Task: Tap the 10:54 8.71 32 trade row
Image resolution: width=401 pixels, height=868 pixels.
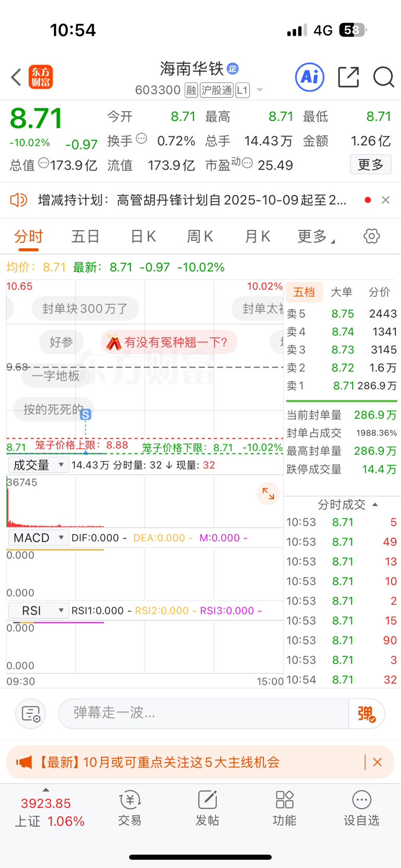Action: pos(342,680)
